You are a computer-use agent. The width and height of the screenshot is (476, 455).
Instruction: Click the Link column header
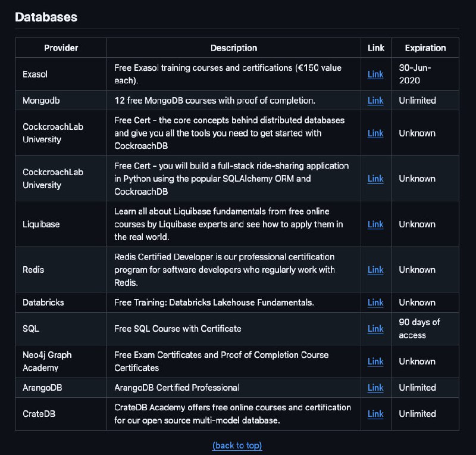[x=376, y=48]
